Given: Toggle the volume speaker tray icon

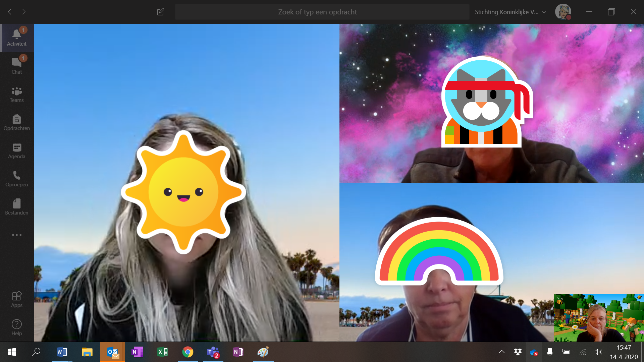Looking at the screenshot, I should click(598, 352).
